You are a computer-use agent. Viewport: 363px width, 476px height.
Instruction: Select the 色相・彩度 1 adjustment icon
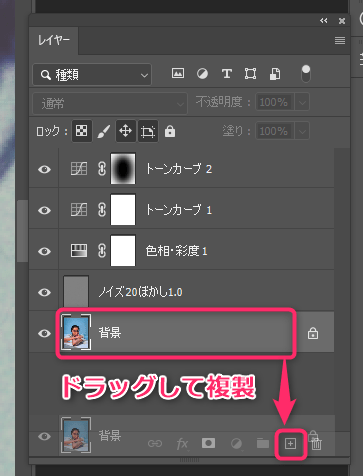coord(79,251)
